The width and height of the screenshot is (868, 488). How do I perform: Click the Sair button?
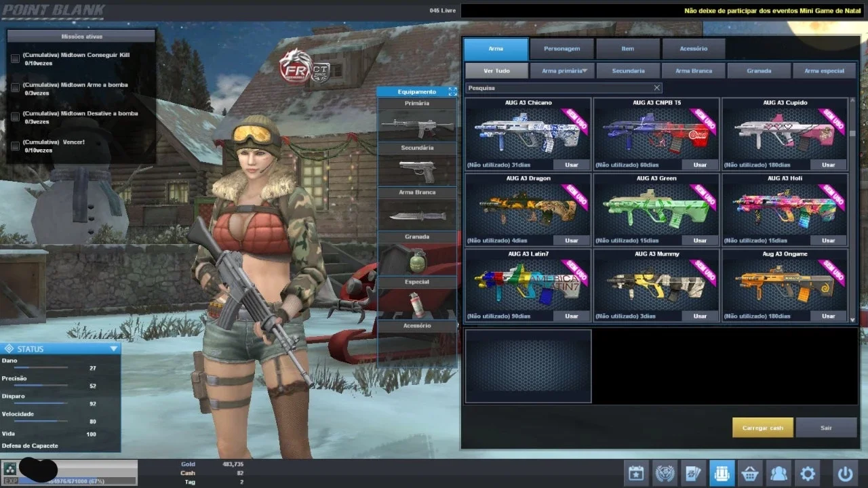pos(826,428)
